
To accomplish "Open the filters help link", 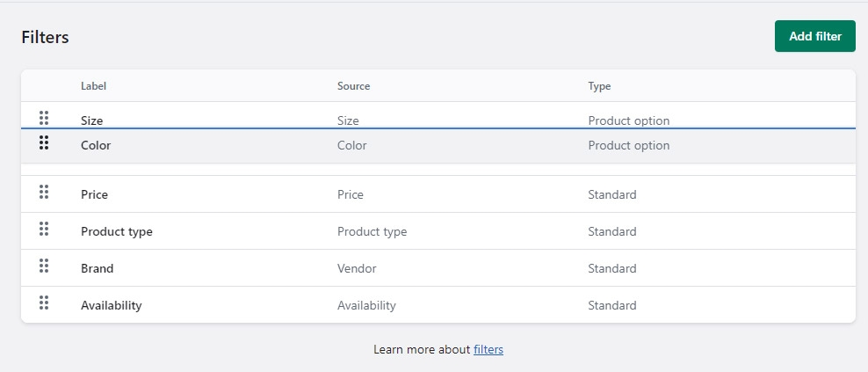I will point(488,349).
